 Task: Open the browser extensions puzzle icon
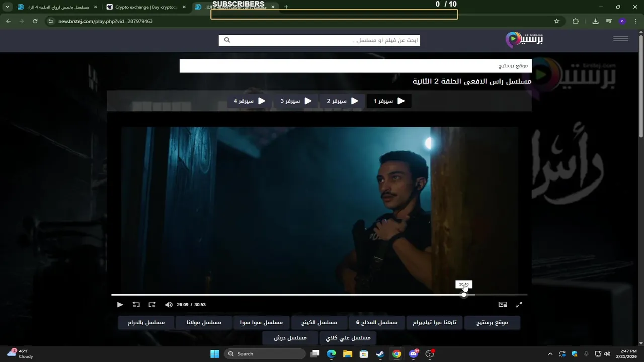coord(576,21)
